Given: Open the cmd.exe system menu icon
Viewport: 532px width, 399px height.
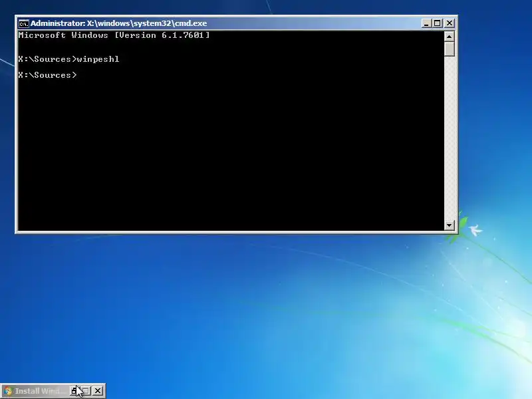Looking at the screenshot, I should click(23, 23).
